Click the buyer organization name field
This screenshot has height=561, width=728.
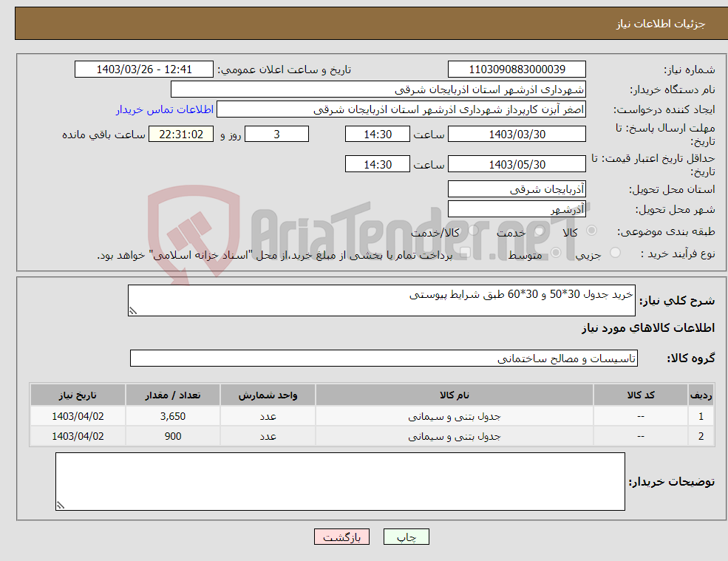[x=378, y=89]
